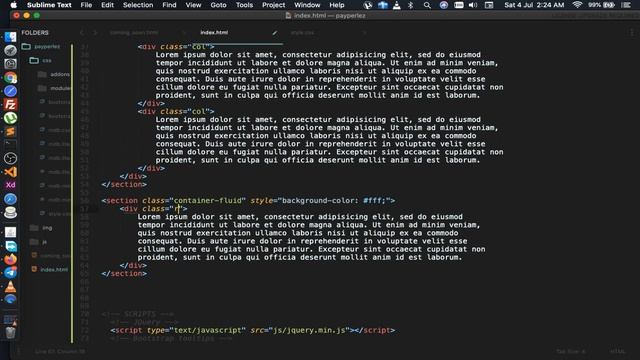The height and width of the screenshot is (360, 640).
Task: Open the Project menu
Action: (273, 5)
